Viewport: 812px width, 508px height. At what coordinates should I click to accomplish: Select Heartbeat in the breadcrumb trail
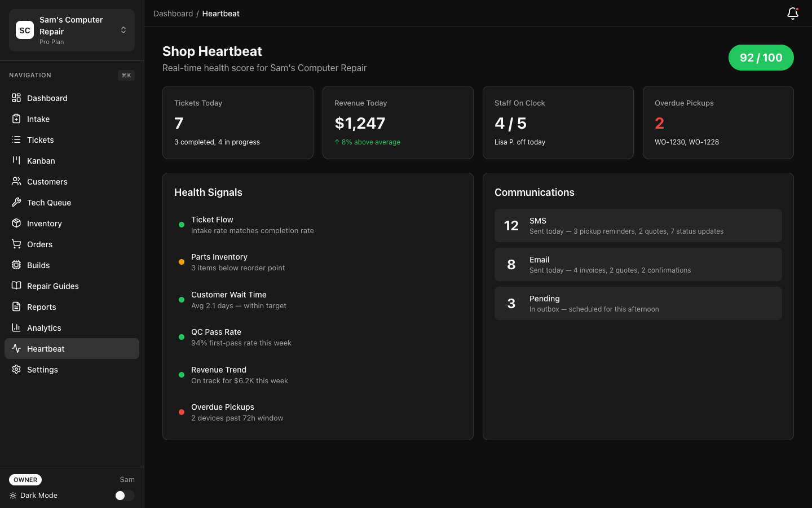220,13
